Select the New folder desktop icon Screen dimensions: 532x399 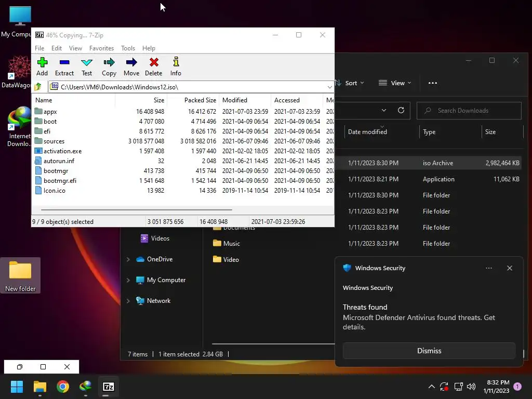click(x=20, y=276)
